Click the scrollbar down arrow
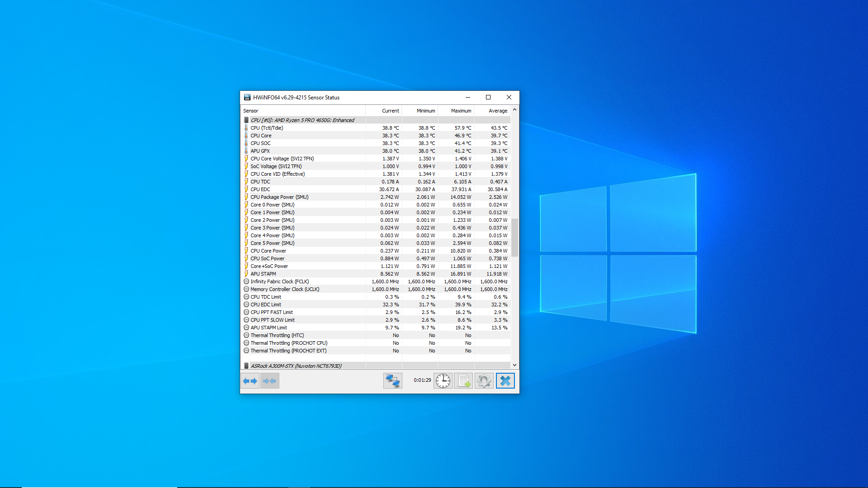Image resolution: width=868 pixels, height=488 pixels. [514, 365]
